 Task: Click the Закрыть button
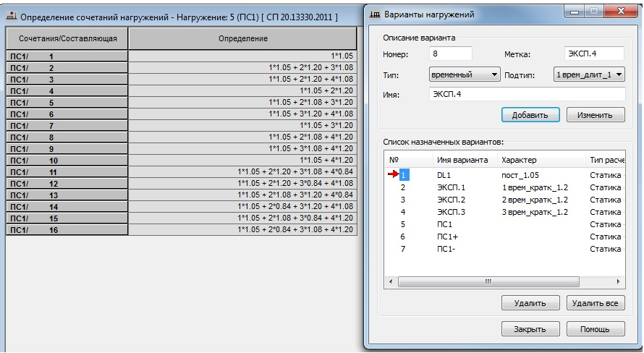coord(530,329)
